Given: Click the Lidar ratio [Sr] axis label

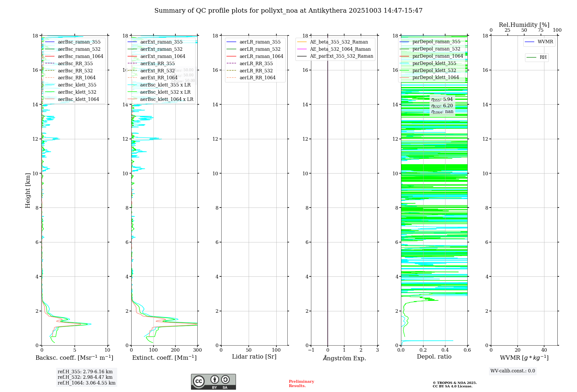Looking at the screenshot, I should 254,357.
